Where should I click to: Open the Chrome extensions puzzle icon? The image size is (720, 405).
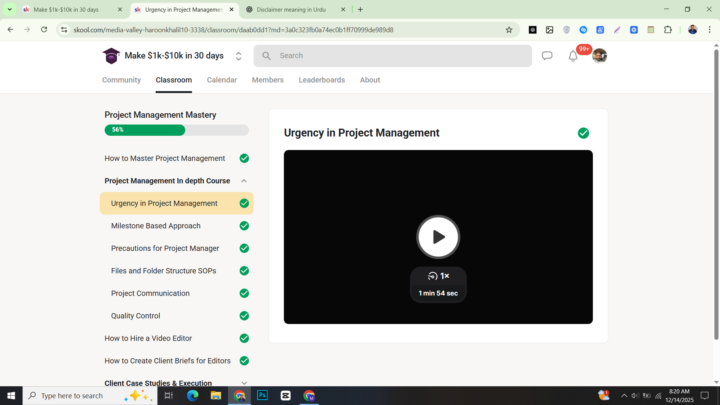[668, 30]
